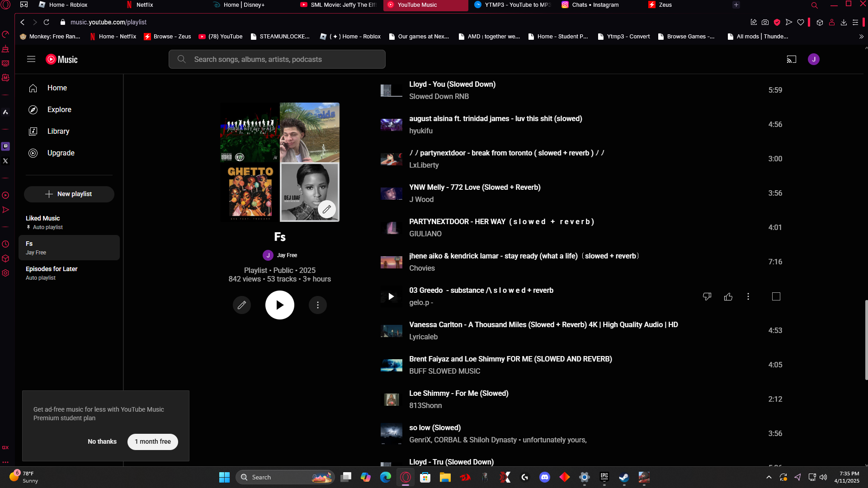This screenshot has width=868, height=488.
Task: Open the ad blocker shield icon
Action: click(777, 22)
